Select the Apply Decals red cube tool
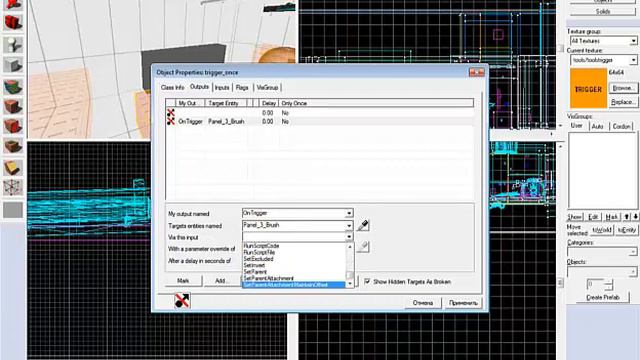 click(13, 126)
